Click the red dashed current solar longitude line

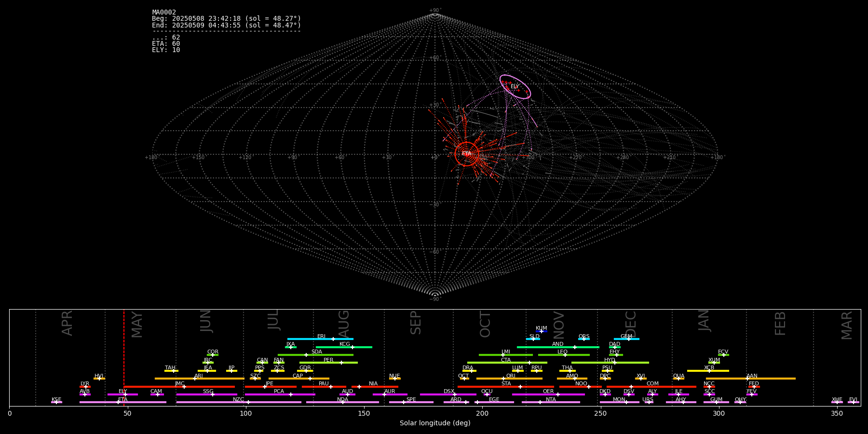(124, 357)
